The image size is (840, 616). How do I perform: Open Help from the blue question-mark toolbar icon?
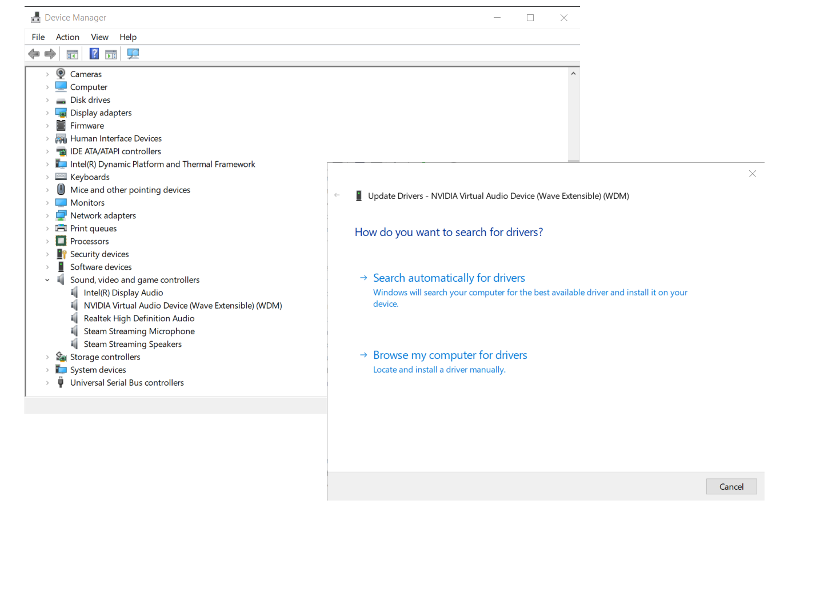94,54
